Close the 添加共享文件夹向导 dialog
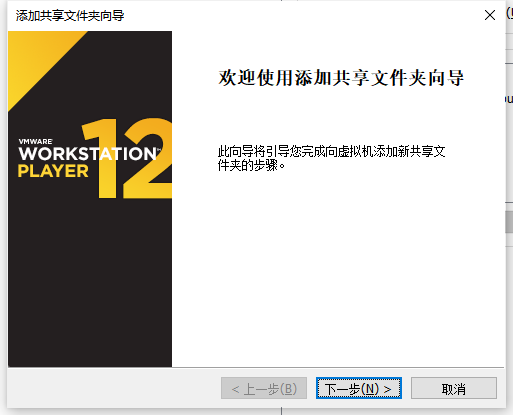Viewport: 513px width, 415px height. [490, 15]
